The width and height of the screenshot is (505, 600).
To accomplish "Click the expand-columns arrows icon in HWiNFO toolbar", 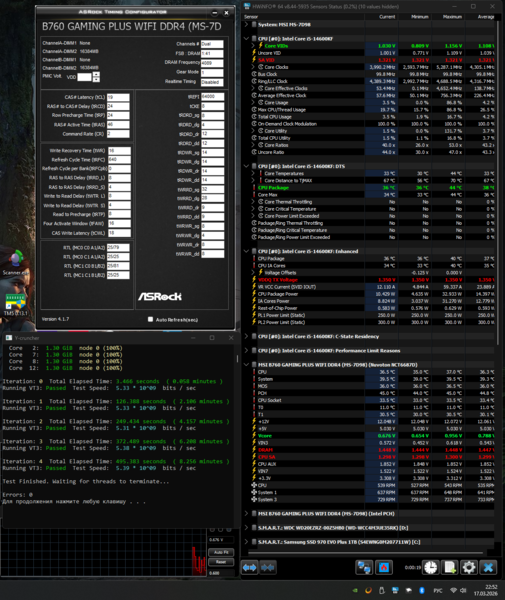I will 249,567.
